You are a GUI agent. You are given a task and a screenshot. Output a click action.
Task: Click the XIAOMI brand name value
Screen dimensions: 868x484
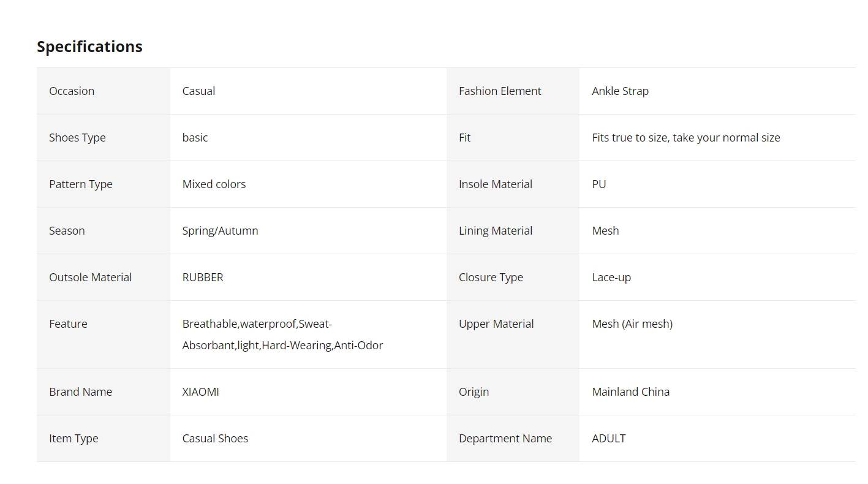coord(200,391)
